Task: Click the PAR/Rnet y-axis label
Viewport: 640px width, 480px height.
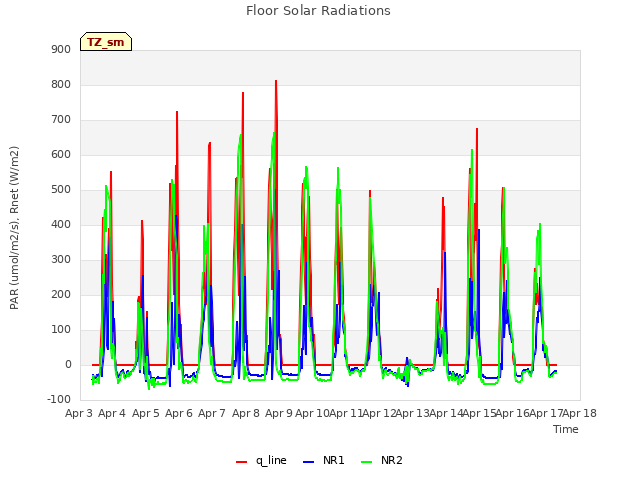Action: coord(14,228)
